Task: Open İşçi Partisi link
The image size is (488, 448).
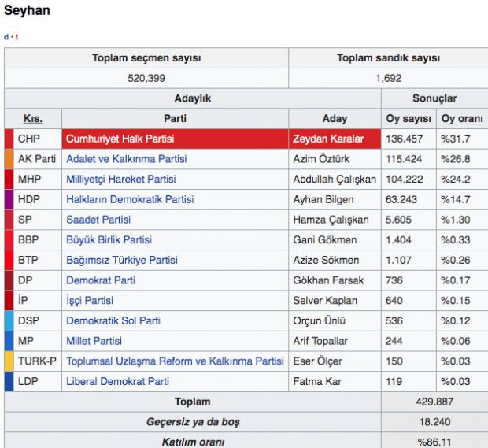Action: [x=90, y=301]
